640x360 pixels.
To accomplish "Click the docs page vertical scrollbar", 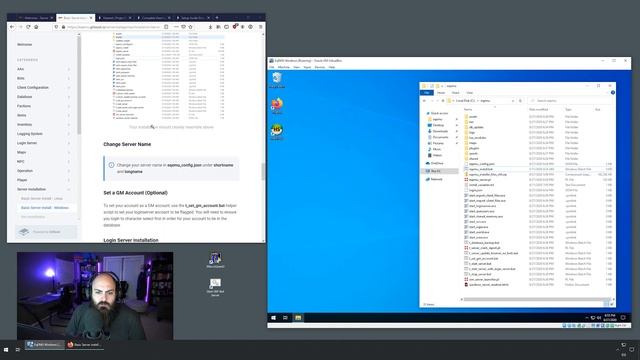I will pyautogui.click(x=263, y=171).
